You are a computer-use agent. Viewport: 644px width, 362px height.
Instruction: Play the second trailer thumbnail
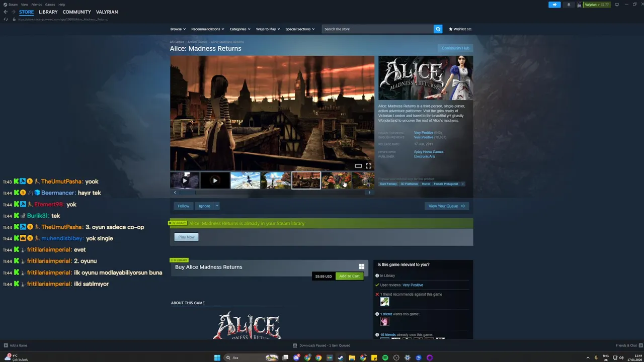click(x=215, y=180)
